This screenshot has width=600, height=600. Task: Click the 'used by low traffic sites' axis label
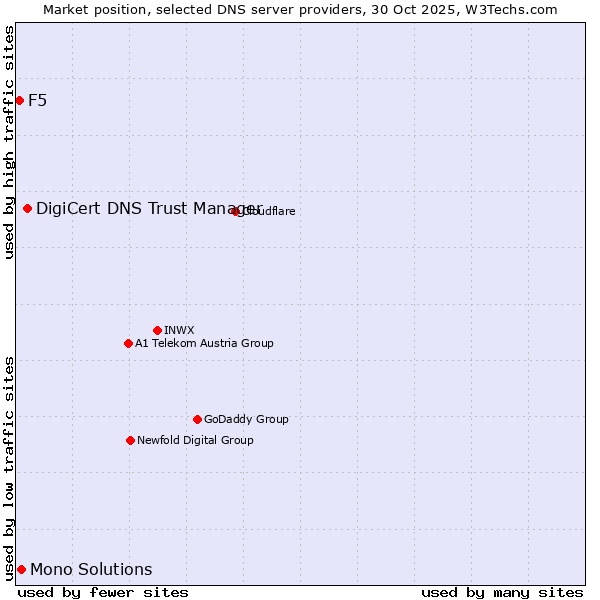[9, 467]
